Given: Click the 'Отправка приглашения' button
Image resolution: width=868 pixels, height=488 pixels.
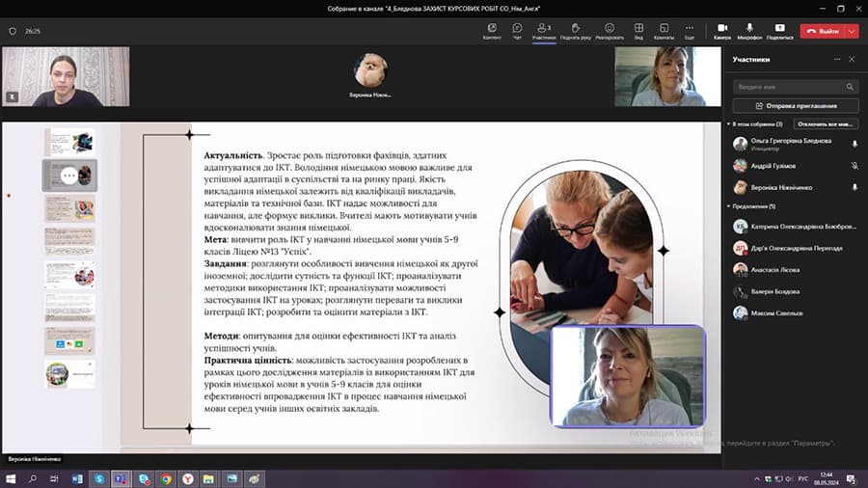Looking at the screenshot, I should (x=795, y=105).
